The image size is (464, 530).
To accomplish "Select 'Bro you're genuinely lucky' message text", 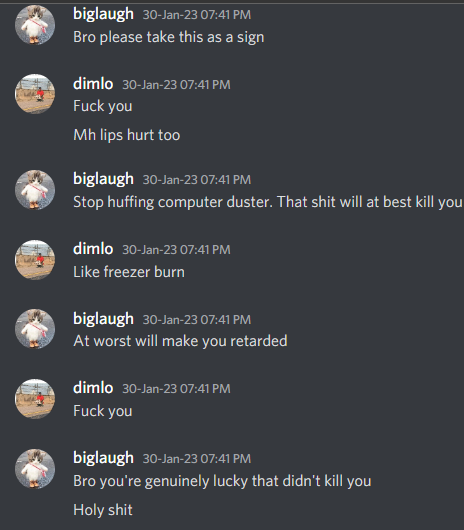I will coord(222,481).
